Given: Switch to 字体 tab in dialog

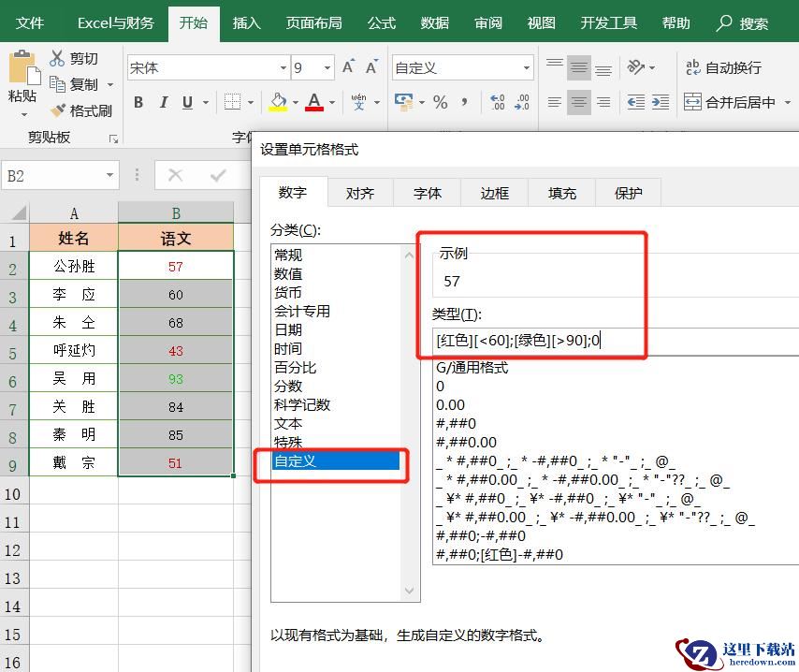Looking at the screenshot, I should (427, 193).
